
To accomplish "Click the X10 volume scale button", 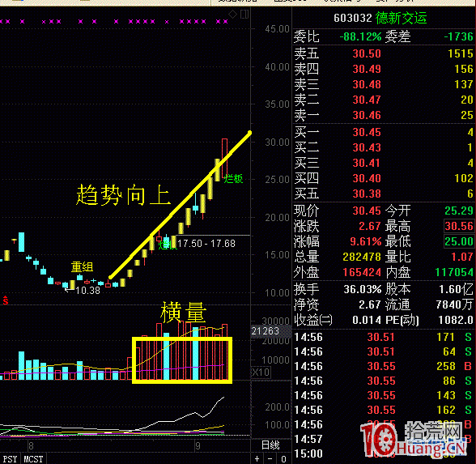I will click(x=261, y=372).
